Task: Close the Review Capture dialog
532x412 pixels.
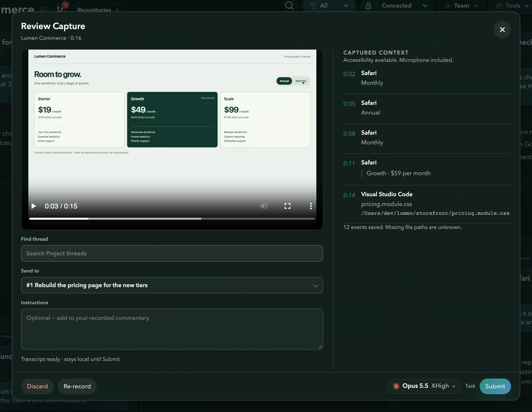Action: coord(502,30)
